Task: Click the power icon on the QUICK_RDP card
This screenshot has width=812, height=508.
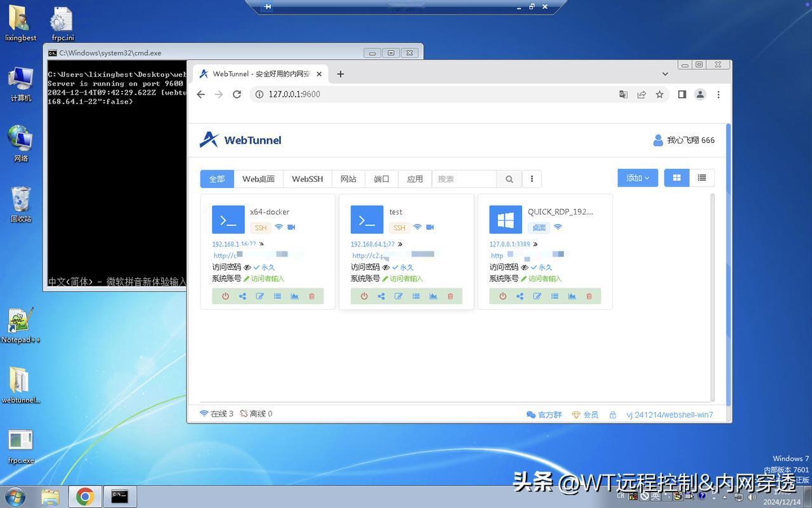Action: click(502, 296)
